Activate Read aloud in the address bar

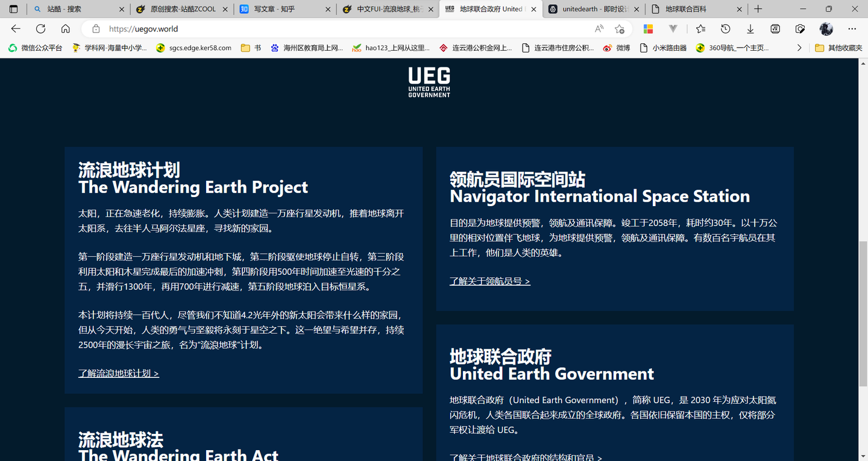pos(599,28)
